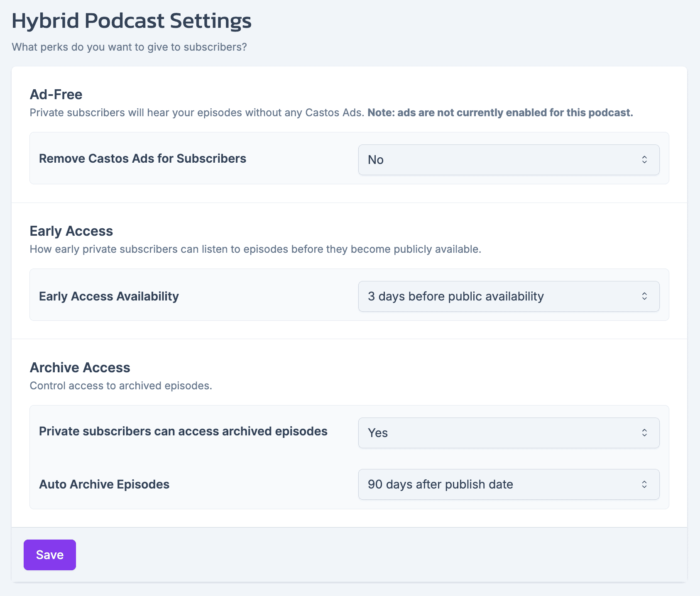Open the Remove Castos Ads for Subscribers dropdown
This screenshot has width=700, height=596.
[509, 160]
